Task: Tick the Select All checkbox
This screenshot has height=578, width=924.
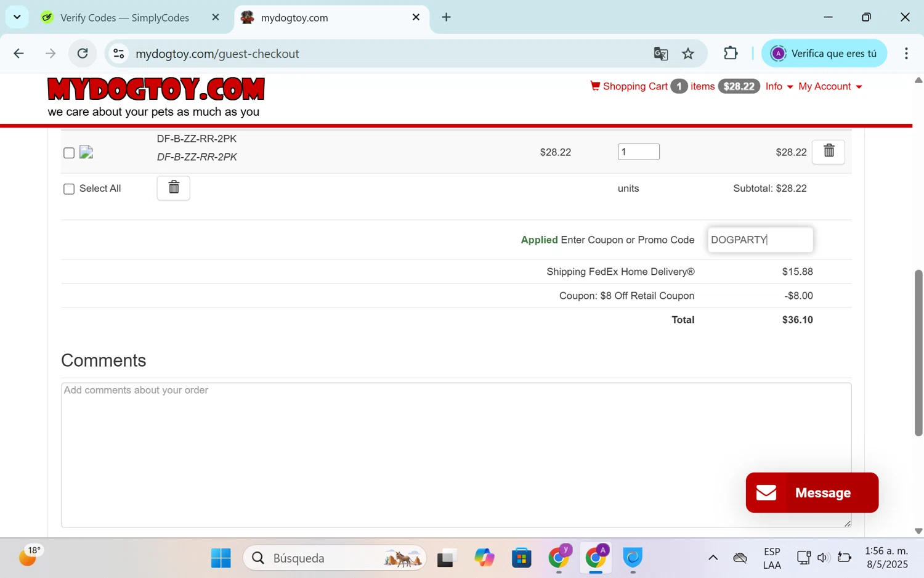Action: (x=69, y=189)
